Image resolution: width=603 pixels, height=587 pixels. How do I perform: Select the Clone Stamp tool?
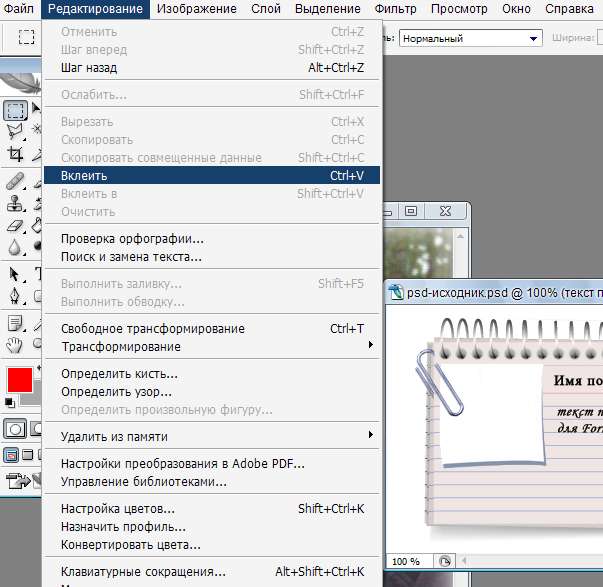(15, 203)
